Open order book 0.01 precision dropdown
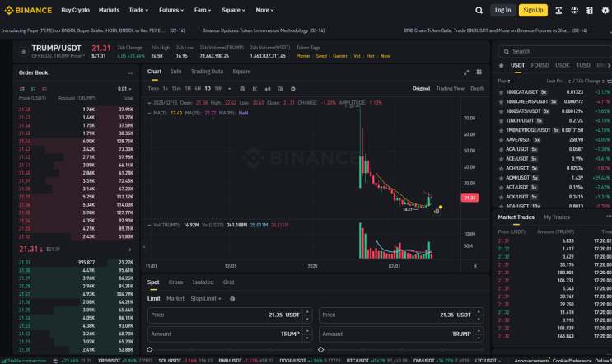Image resolution: width=612 pixels, height=364 pixels. tap(124, 89)
